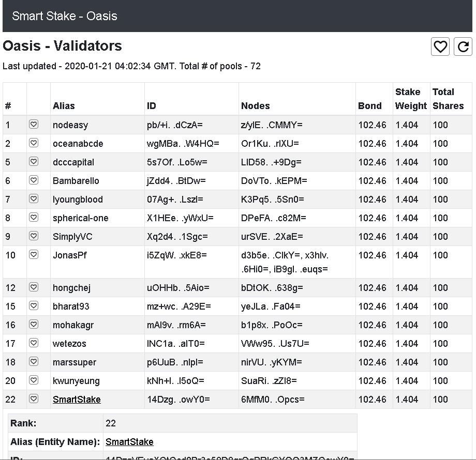The width and height of the screenshot is (476, 460).
Task: Click node Or1Ku. .rlXU=
Action: point(270,144)
